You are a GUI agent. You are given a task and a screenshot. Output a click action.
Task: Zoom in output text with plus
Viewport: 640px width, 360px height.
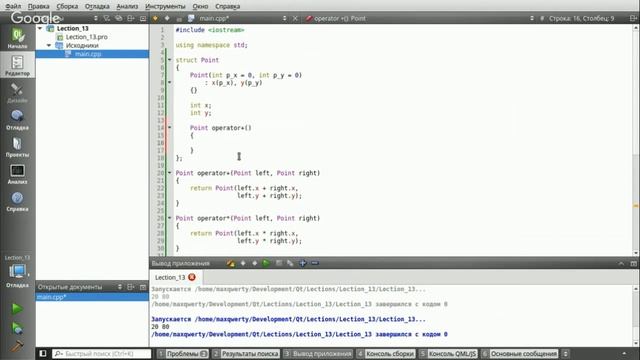tap(303, 263)
